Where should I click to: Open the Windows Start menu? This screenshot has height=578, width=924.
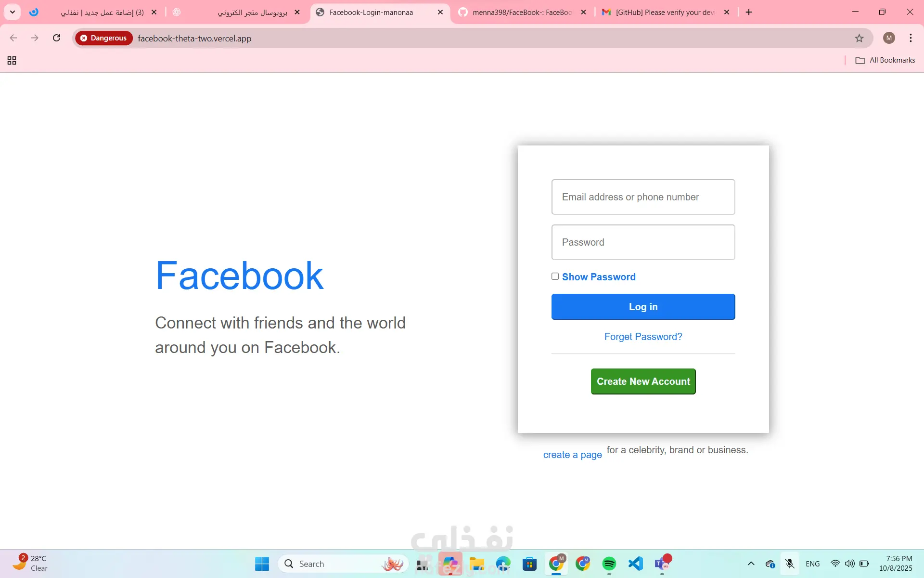(x=262, y=564)
